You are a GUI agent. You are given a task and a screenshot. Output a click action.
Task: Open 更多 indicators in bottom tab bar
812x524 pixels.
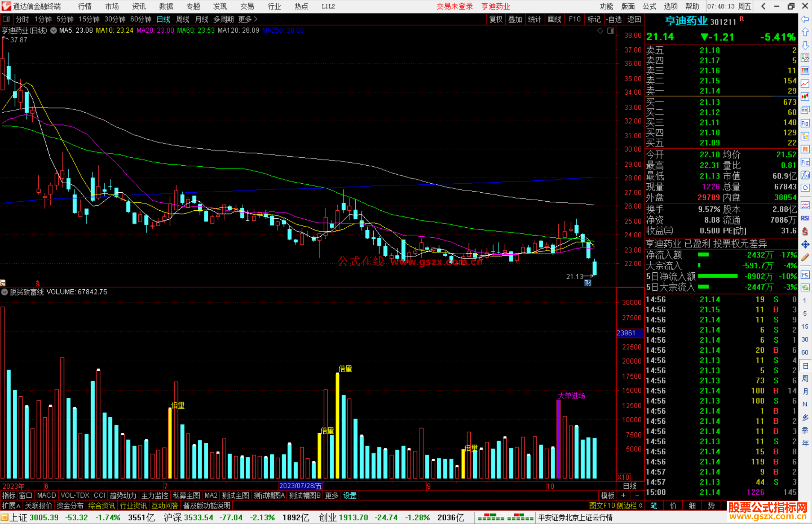click(332, 495)
